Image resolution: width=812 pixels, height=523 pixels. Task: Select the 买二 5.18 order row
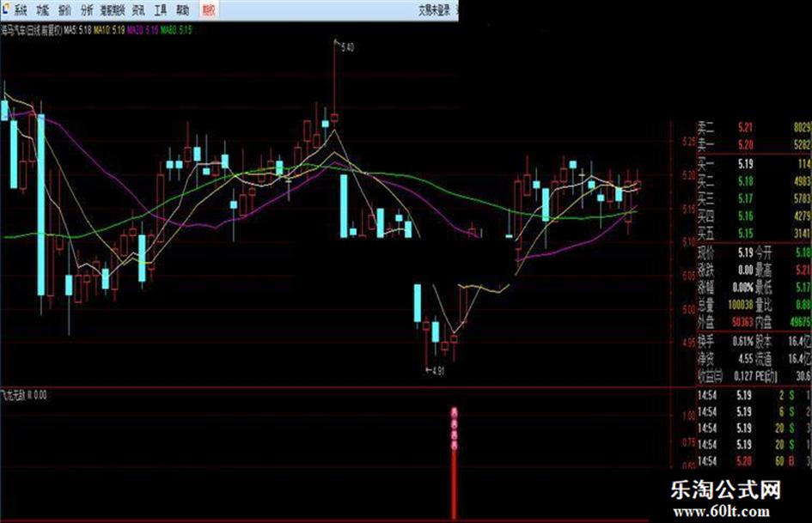pos(754,181)
